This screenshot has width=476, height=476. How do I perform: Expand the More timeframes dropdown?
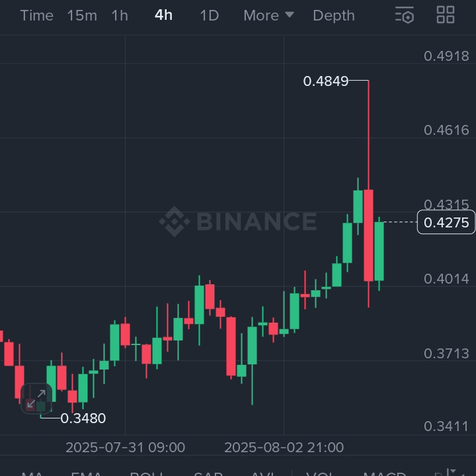click(268, 15)
